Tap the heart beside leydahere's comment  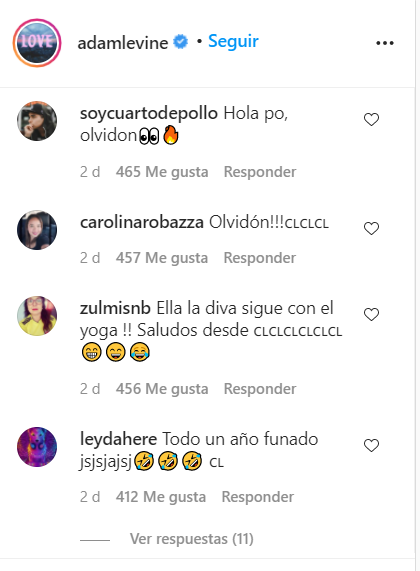point(371,445)
